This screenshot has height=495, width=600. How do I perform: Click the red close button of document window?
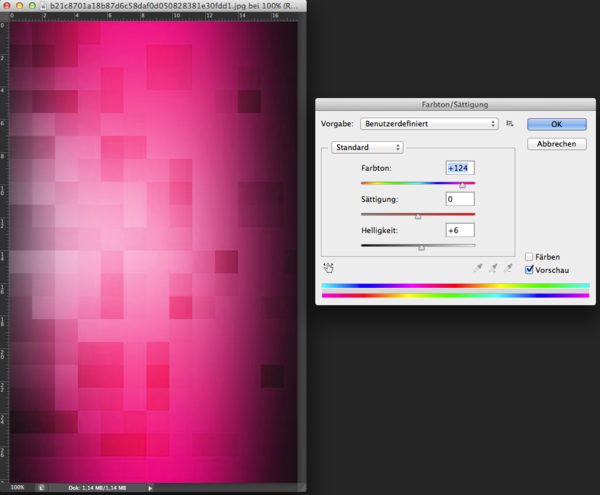pyautogui.click(x=7, y=6)
